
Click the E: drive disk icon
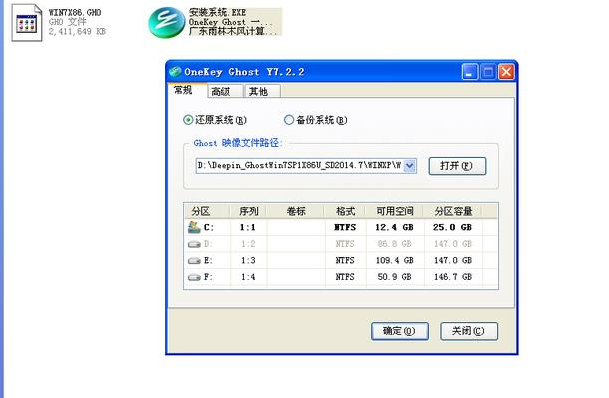click(194, 261)
